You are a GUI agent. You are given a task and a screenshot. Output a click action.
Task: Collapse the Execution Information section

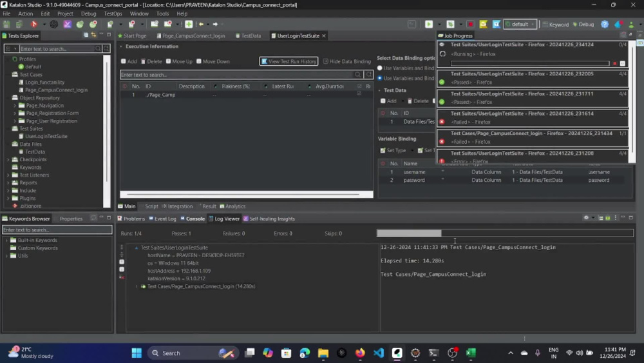coord(121,46)
